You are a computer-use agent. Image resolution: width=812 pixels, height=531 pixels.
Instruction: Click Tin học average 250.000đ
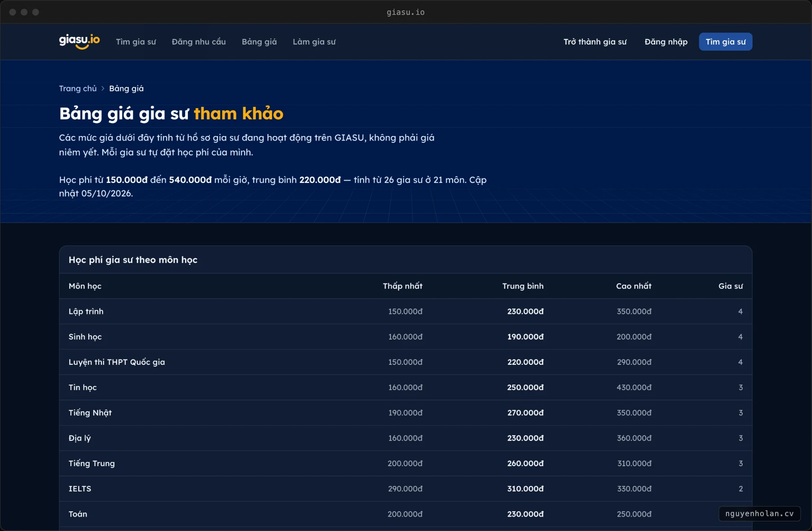point(526,387)
